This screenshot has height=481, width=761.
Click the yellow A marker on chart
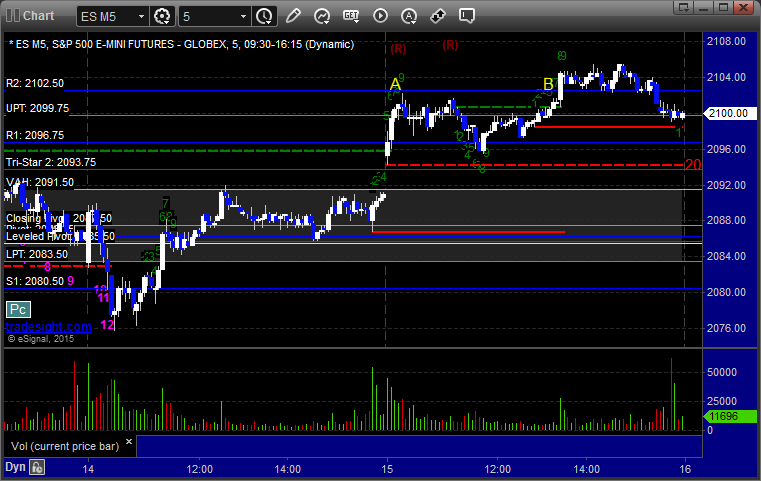(395, 84)
